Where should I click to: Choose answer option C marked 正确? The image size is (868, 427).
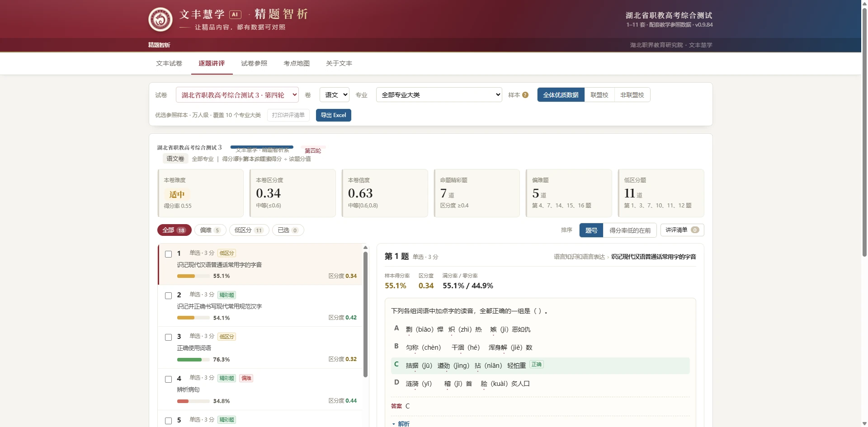tap(540, 366)
